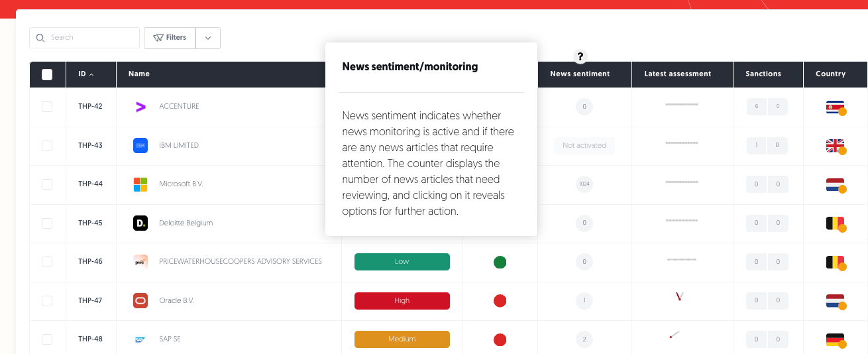Click the Microsoft B.V. logo icon
The image size is (868, 354).
click(140, 184)
